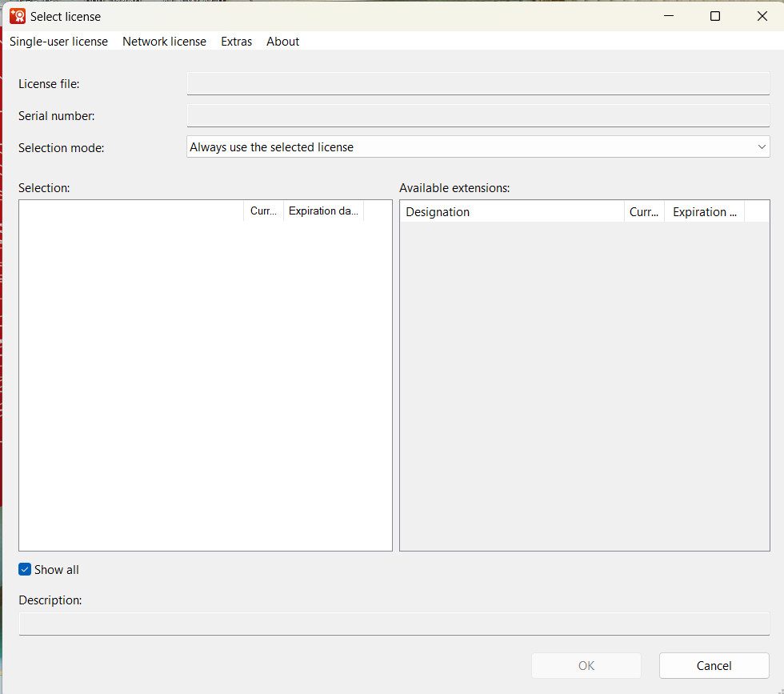The width and height of the screenshot is (784, 694).
Task: Click the Cancel button
Action: click(714, 666)
